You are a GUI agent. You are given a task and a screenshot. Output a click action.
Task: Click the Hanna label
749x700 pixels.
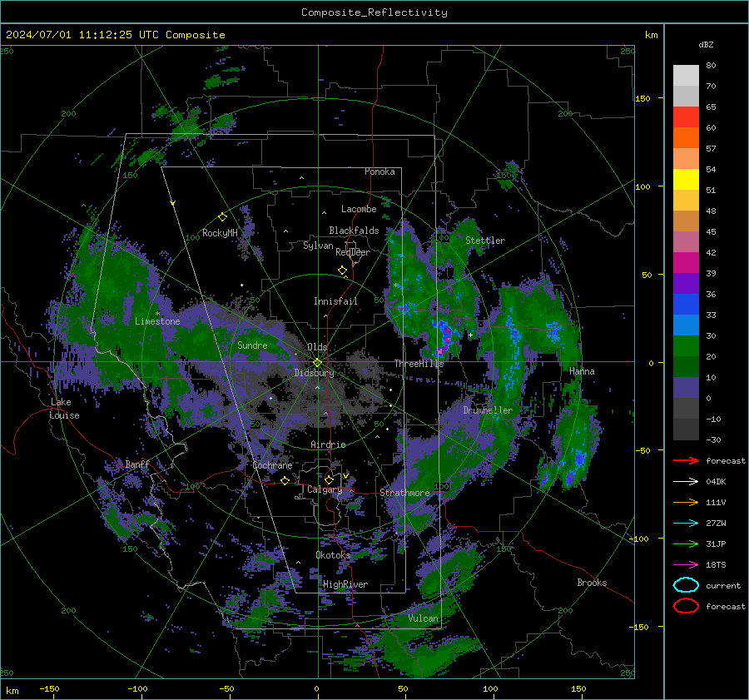582,371
